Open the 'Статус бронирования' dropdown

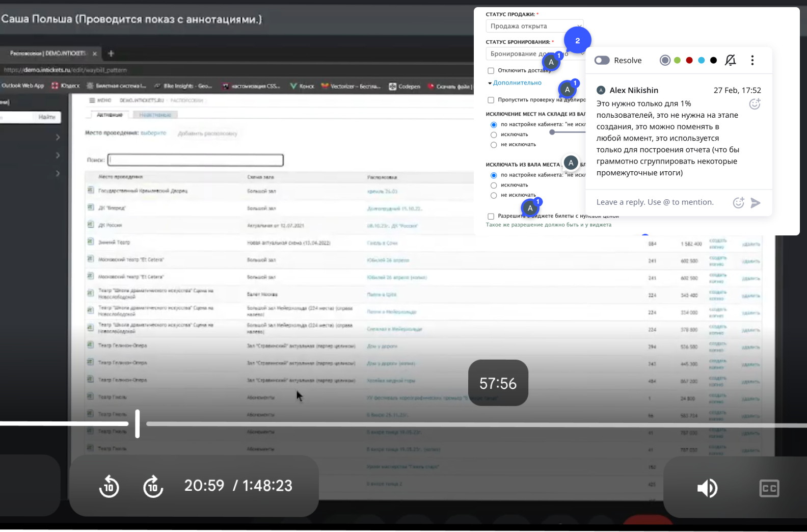pos(520,54)
